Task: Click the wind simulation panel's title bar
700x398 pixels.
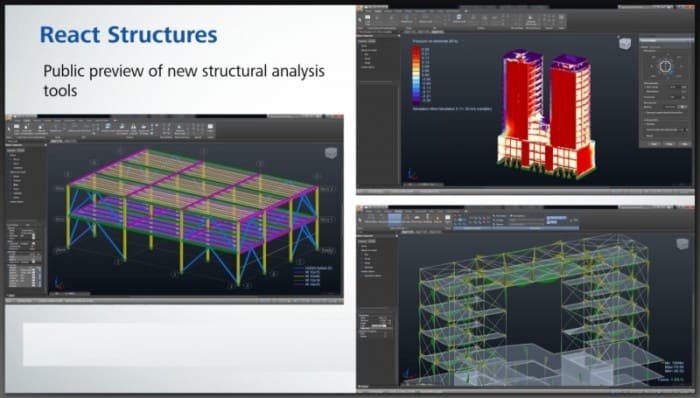Action: tap(666, 40)
